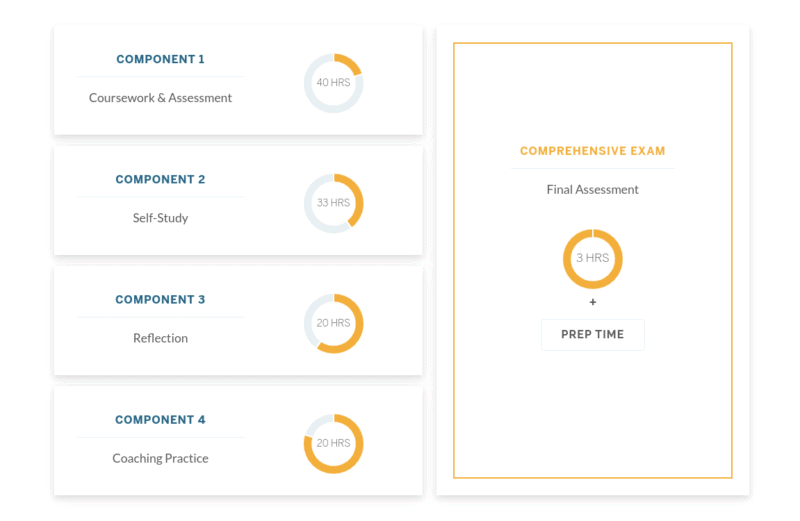Click the Final Assessment text
Screen dimensions: 800x521
point(592,190)
